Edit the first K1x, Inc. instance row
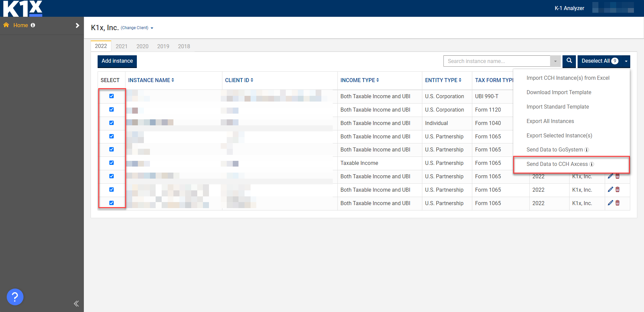Viewport: 644px width, 312px height. pyautogui.click(x=610, y=176)
